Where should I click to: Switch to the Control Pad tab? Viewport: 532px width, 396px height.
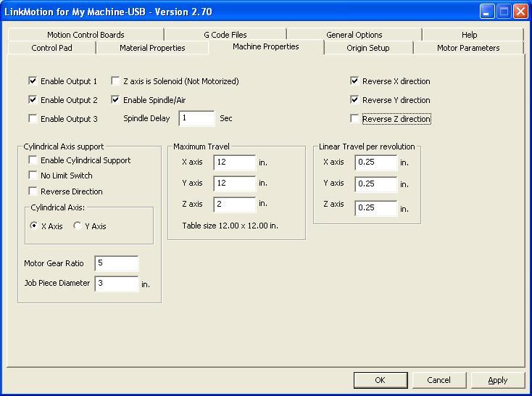click(x=51, y=48)
